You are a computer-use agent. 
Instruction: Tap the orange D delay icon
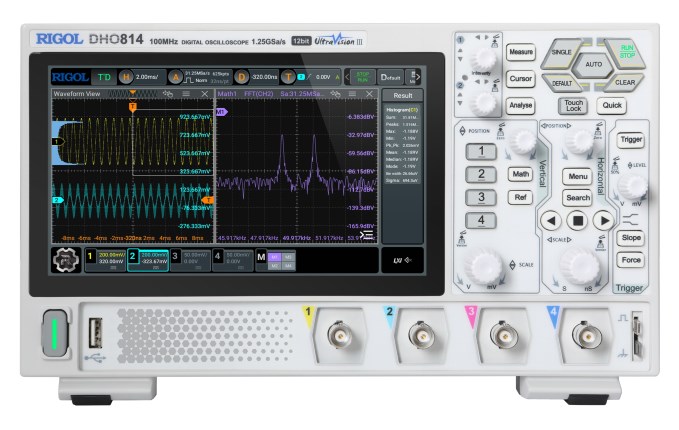point(241,78)
